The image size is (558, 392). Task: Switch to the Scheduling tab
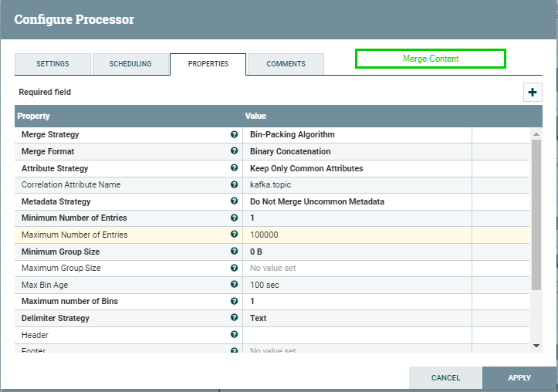click(130, 64)
